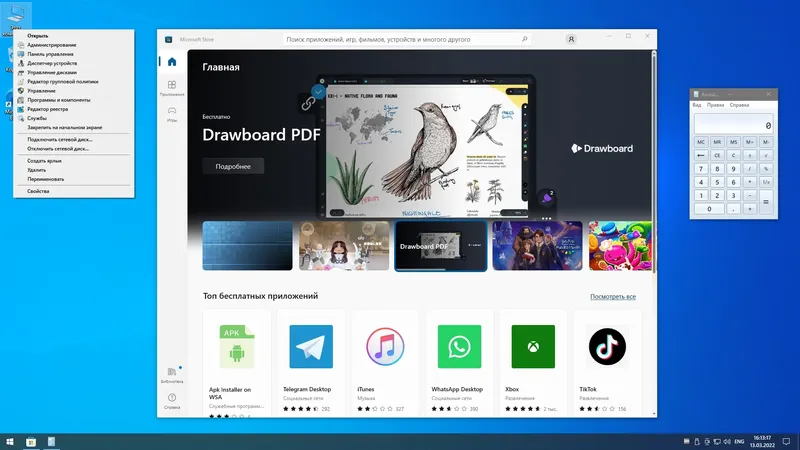800x450 pixels.
Task: Go to the Store Home sidebar icon
Action: click(172, 62)
